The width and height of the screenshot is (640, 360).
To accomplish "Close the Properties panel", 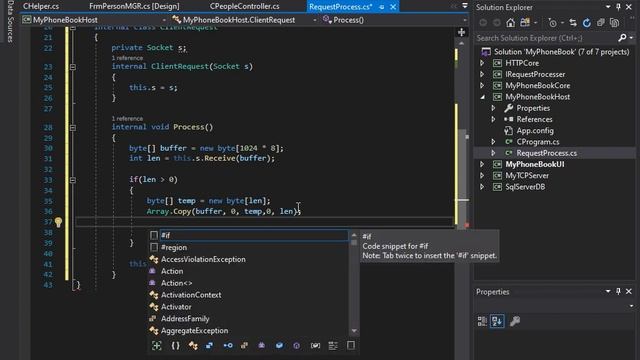I will click(x=629, y=291).
